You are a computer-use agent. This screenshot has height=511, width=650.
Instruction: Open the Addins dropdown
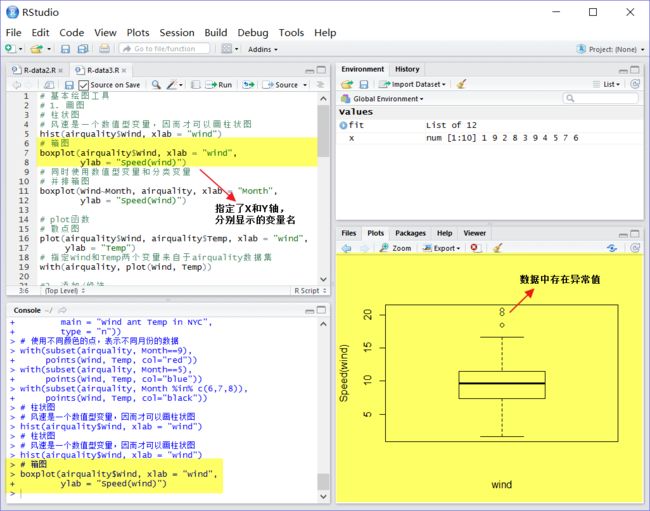pos(263,49)
